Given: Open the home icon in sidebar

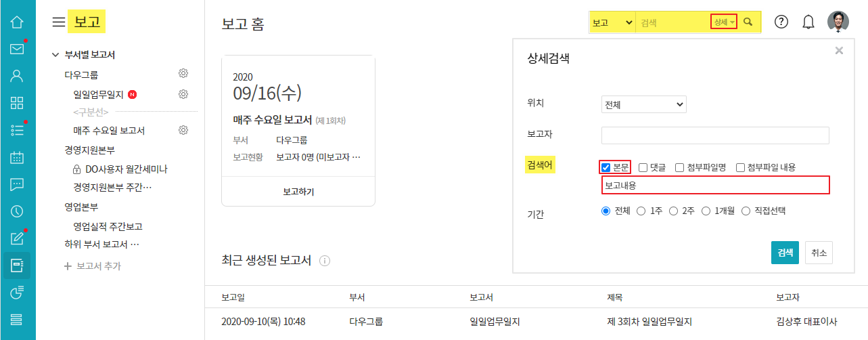Looking at the screenshot, I should coord(17,22).
